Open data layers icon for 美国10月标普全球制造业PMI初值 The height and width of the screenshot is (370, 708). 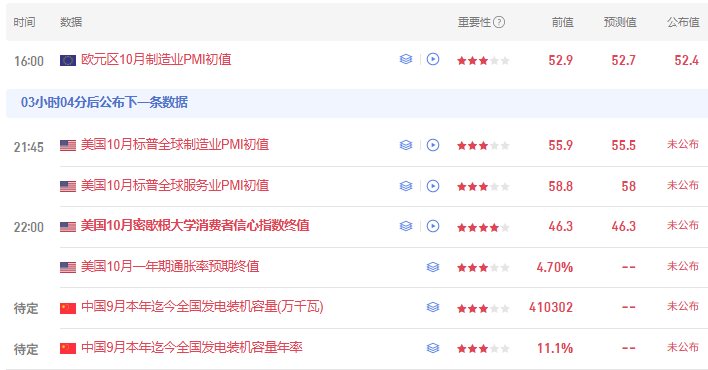tap(406, 145)
